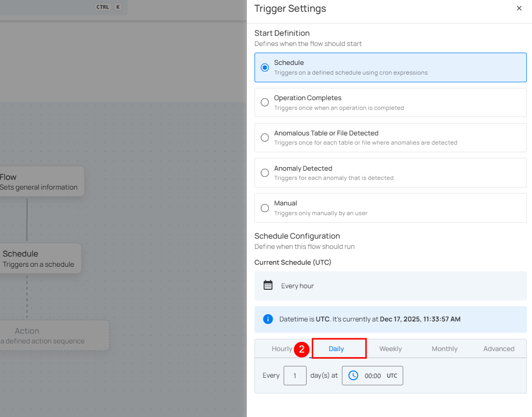Image resolution: width=532 pixels, height=417 pixels.
Task: Enable the Manual trigger option
Action: [x=265, y=208]
